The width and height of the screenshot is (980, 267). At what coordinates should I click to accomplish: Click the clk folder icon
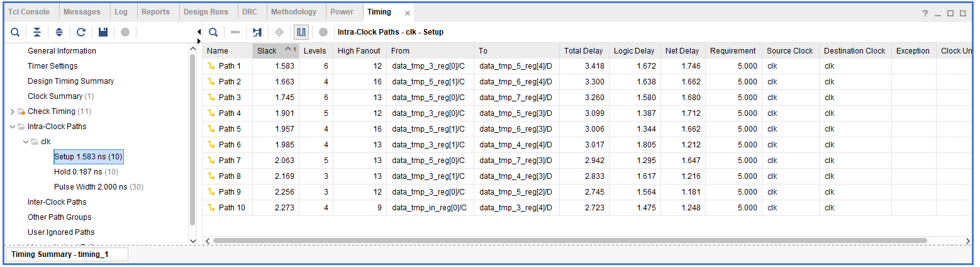point(35,142)
